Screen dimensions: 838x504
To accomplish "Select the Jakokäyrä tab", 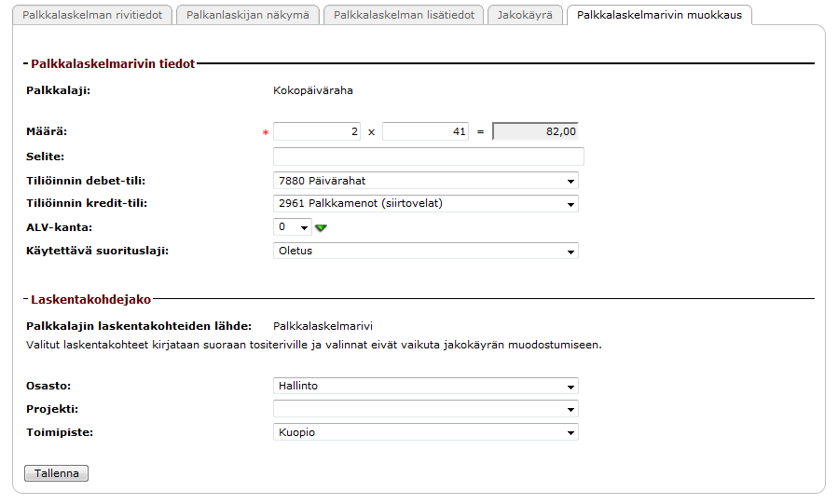I will click(x=525, y=15).
